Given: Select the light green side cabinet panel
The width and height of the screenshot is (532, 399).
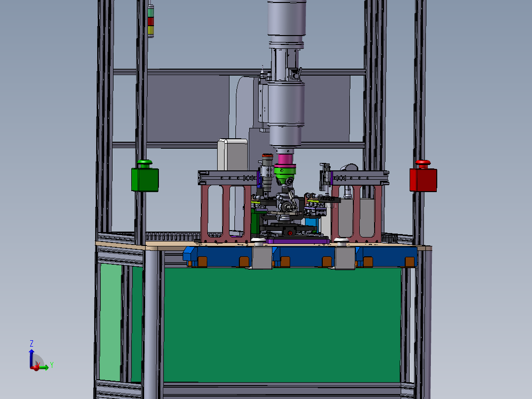Looking at the screenshot, I should (x=111, y=322).
